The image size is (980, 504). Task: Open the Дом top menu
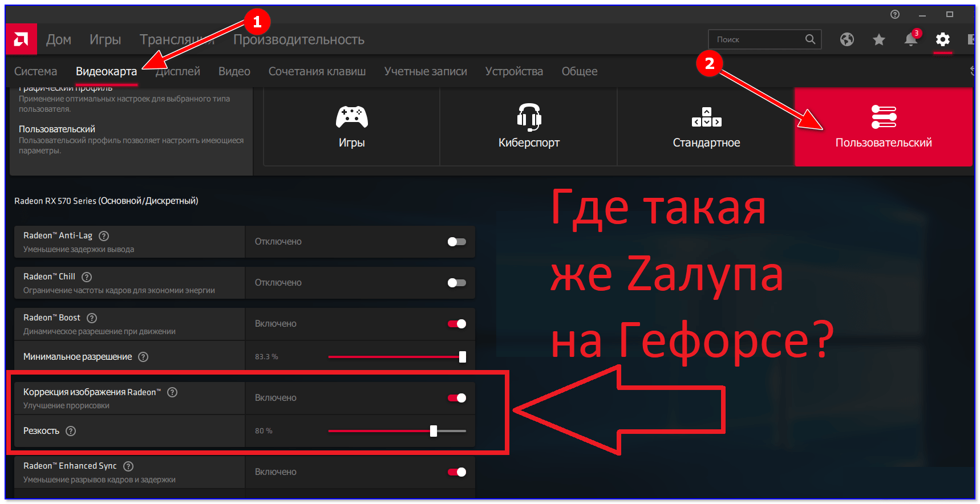pos(59,39)
